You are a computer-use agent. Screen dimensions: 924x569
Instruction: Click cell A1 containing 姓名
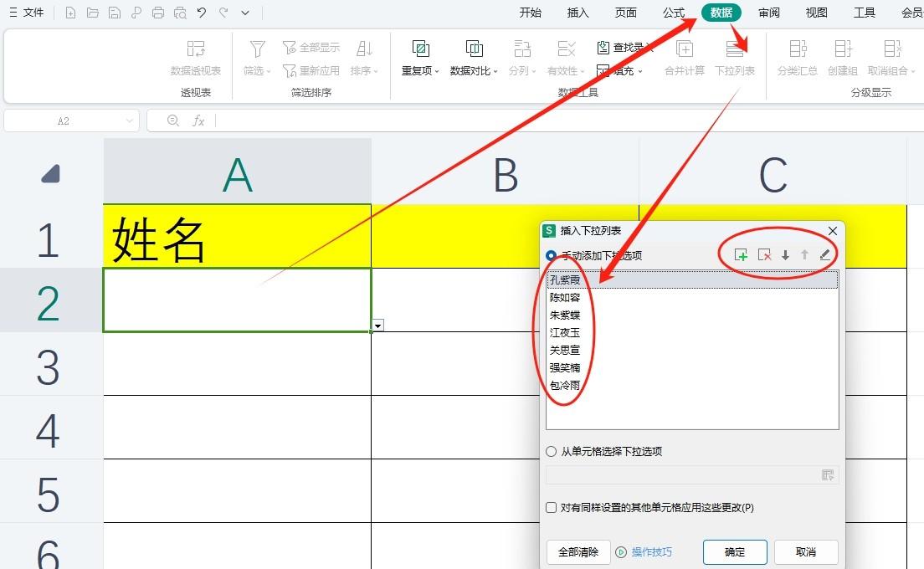pyautogui.click(x=238, y=237)
